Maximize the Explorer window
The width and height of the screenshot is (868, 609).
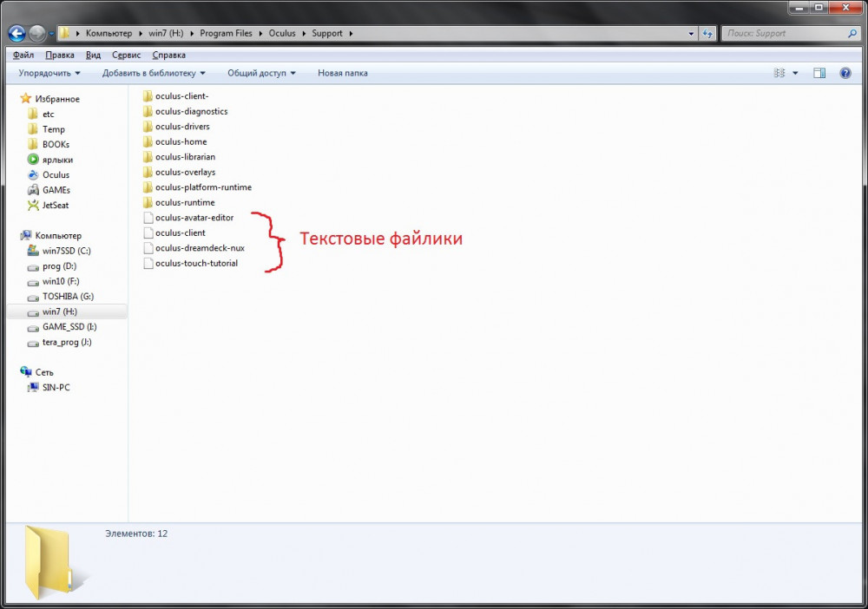pos(819,7)
